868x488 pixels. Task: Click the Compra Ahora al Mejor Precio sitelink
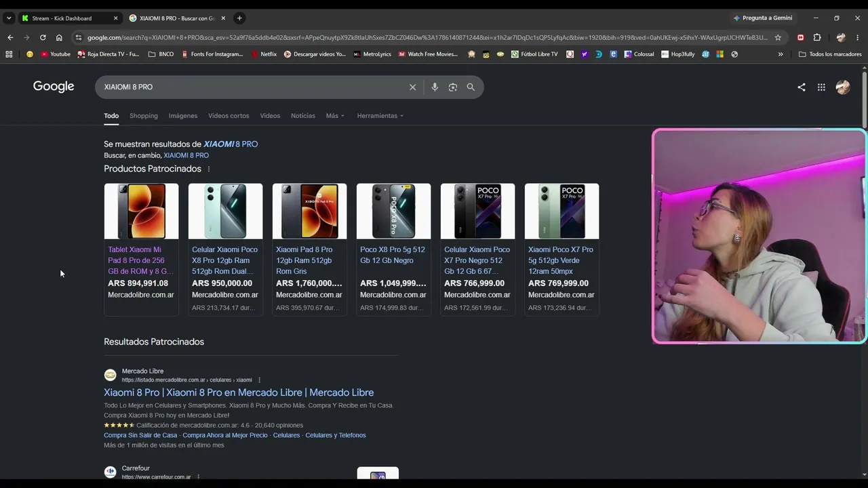[225, 435]
